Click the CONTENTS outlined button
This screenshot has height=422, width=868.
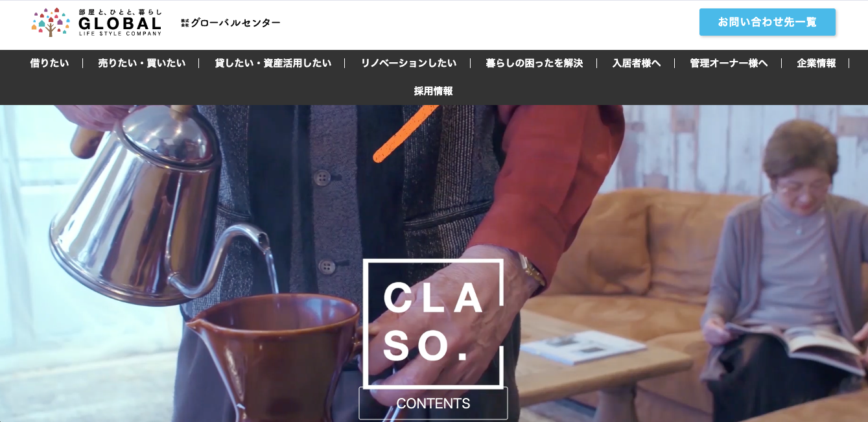pos(433,403)
